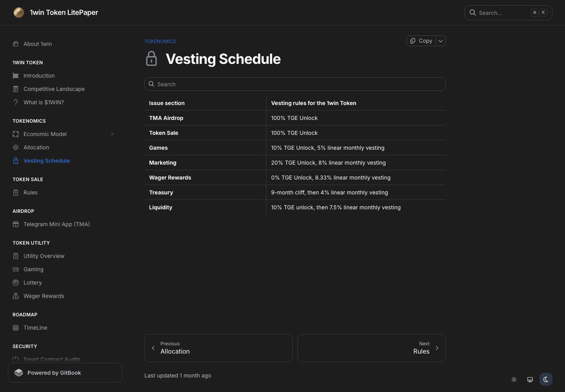Click the Lottery icon in sidebar
Viewport: 565px width, 392px height.
click(16, 282)
